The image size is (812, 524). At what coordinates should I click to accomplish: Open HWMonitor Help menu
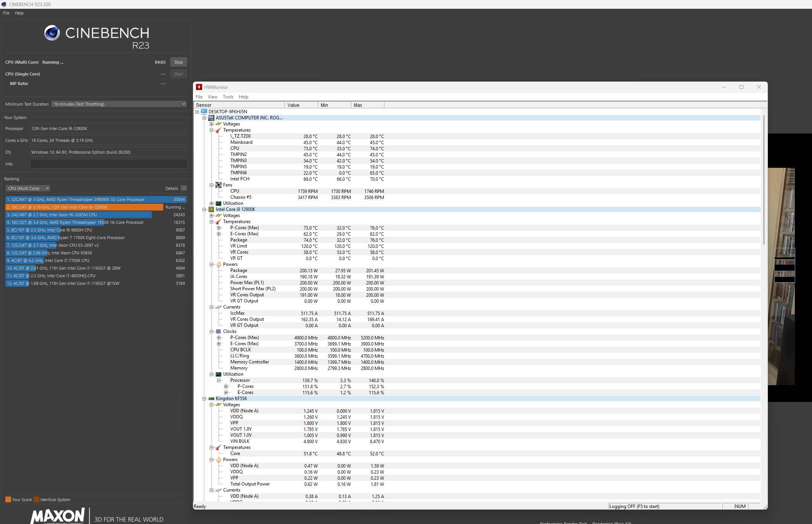[x=243, y=97]
